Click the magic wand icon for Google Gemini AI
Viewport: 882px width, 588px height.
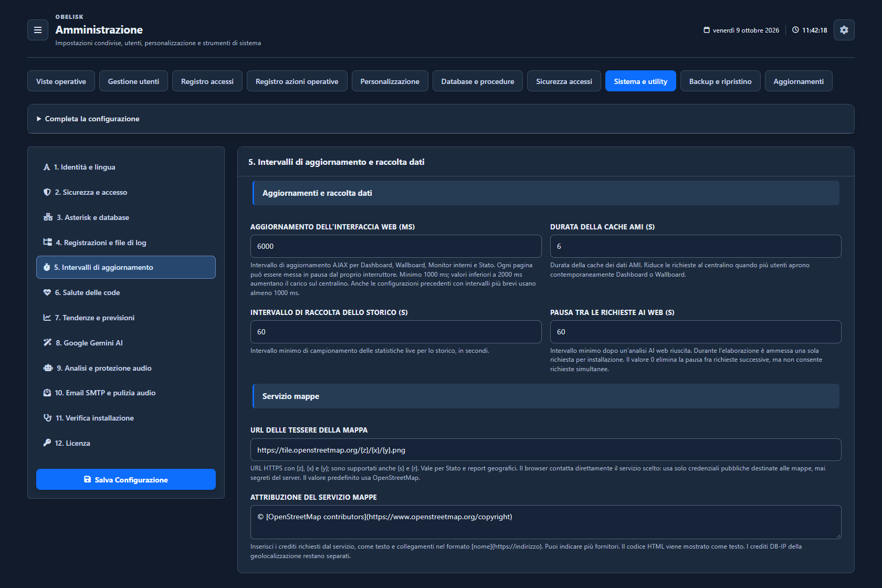point(48,343)
